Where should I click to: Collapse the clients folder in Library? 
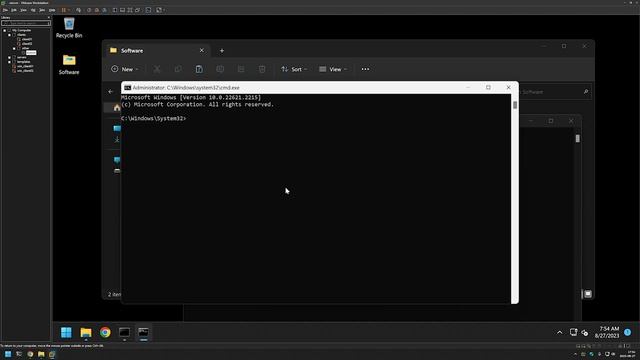point(9,35)
